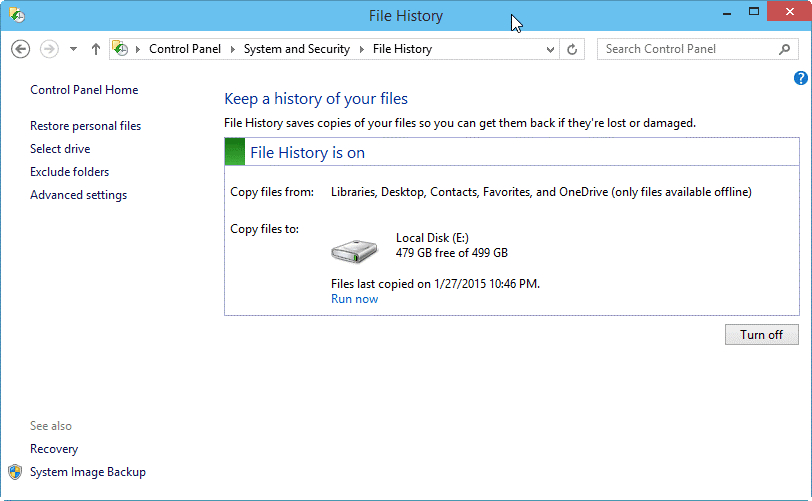Viewport: 812px width, 501px height.
Task: Open System Image Backup
Action: pos(88,472)
